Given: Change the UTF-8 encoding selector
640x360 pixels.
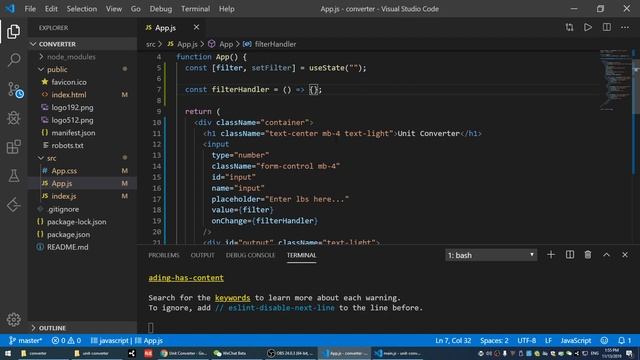Looking at the screenshot, I should [x=527, y=340].
